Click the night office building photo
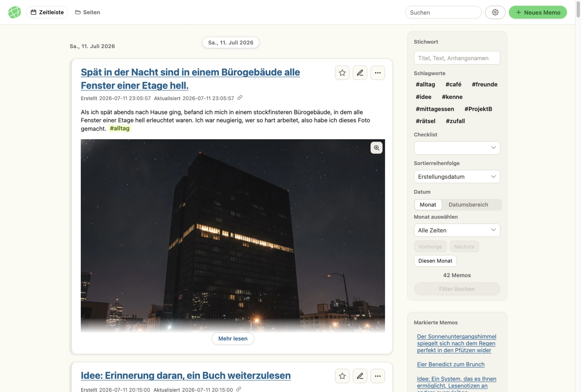The width and height of the screenshot is (581, 392). (x=233, y=236)
